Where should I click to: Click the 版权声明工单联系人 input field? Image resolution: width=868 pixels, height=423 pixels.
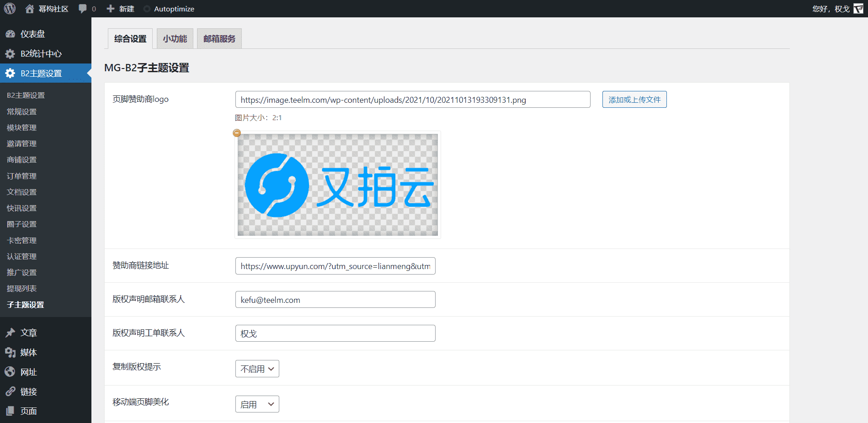click(x=335, y=333)
